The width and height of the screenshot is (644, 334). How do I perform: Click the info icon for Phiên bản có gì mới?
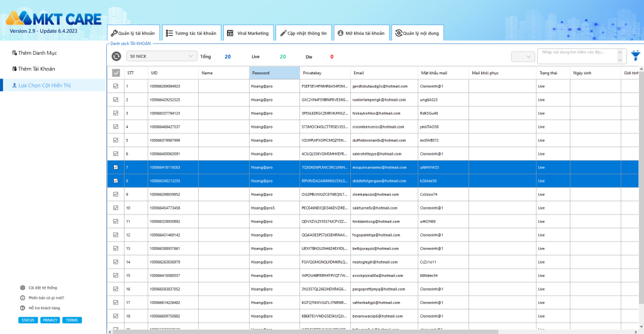pos(23,298)
